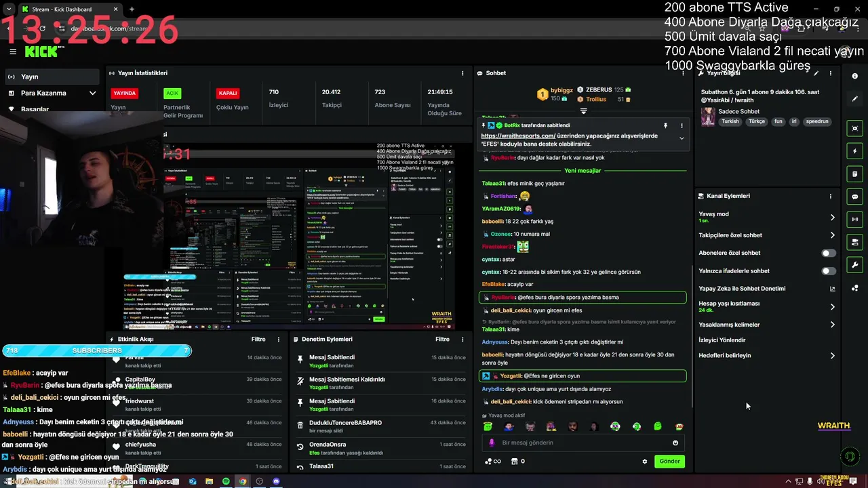Click the shop icon showing 0

pos(518,462)
